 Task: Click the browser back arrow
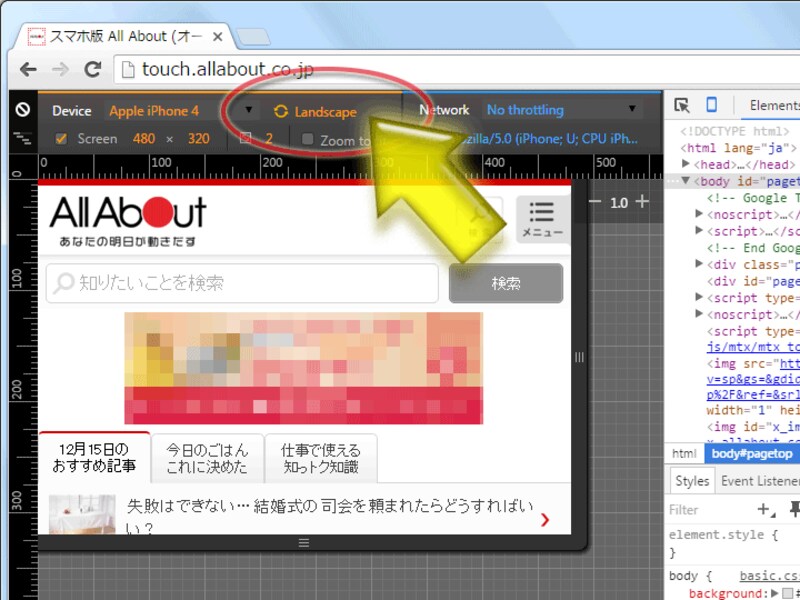click(x=28, y=69)
